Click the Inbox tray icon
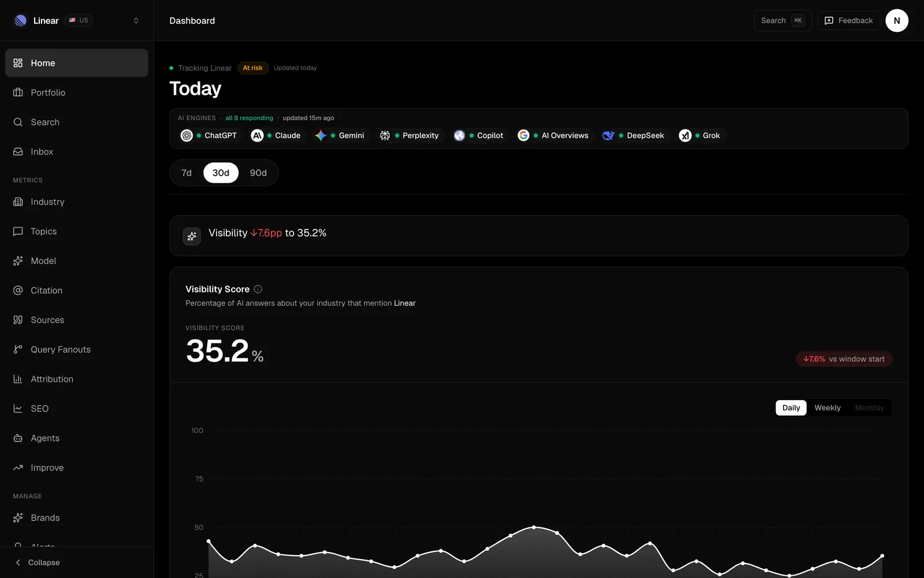The height and width of the screenshot is (578, 924). point(18,151)
